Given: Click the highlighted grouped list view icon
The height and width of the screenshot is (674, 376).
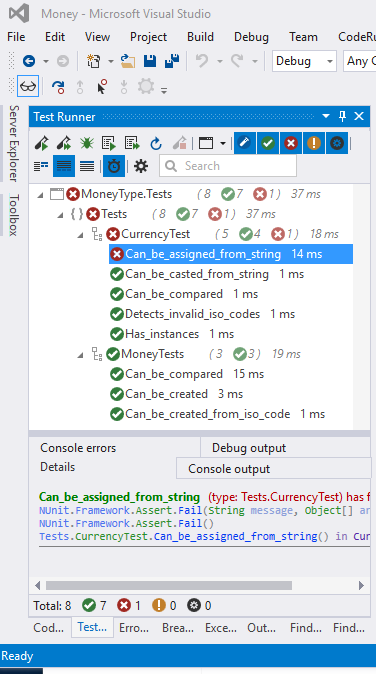Looking at the screenshot, I should tap(64, 166).
